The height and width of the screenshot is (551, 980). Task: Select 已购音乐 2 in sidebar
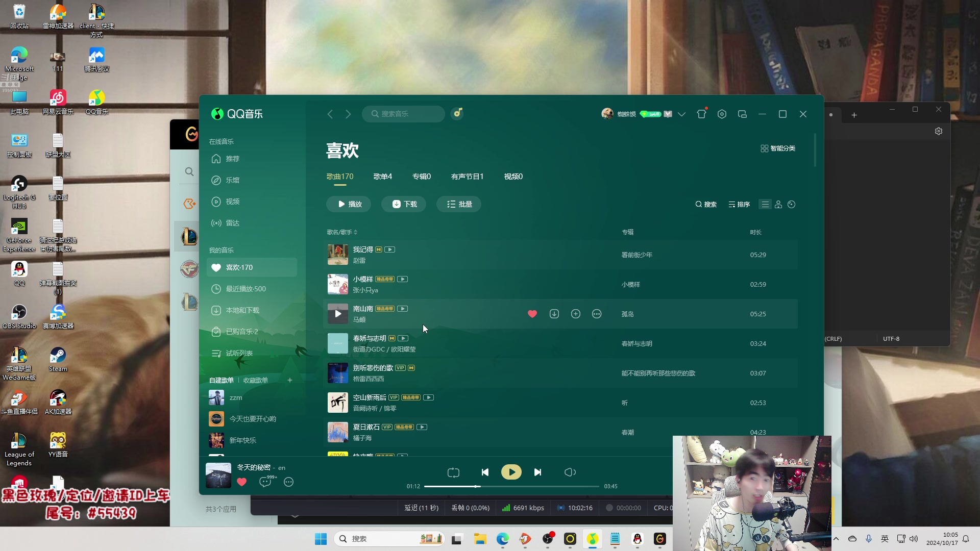pyautogui.click(x=252, y=332)
